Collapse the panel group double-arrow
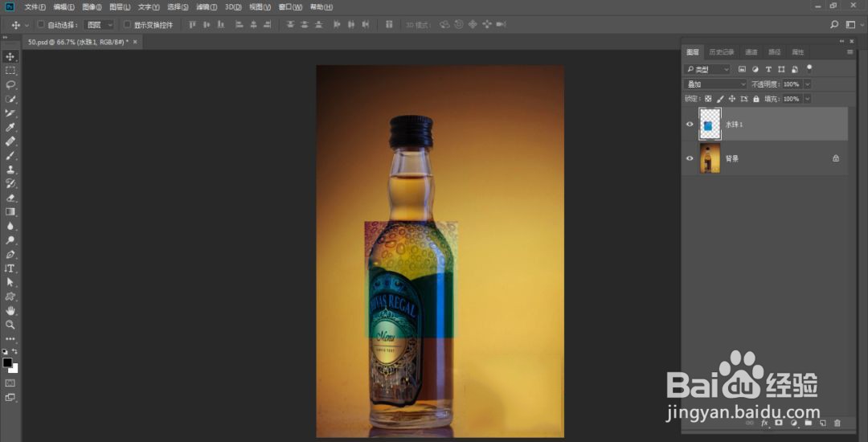Image resolution: width=868 pixels, height=442 pixels. [x=842, y=41]
